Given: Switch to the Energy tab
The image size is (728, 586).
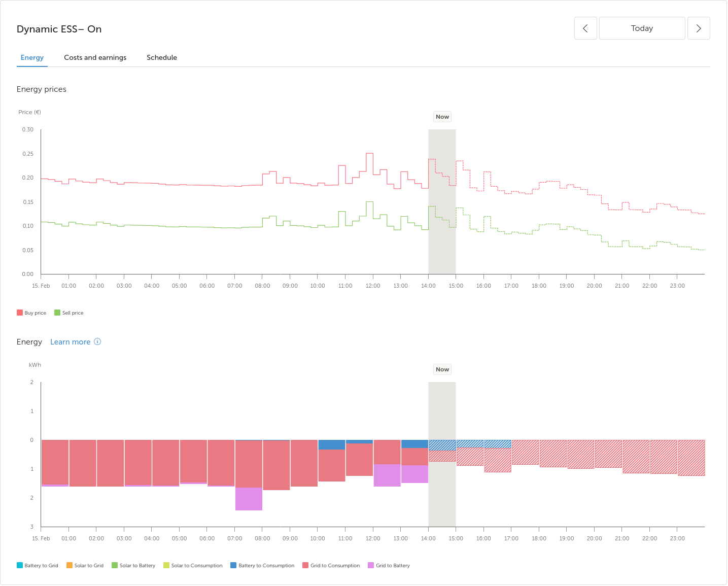Looking at the screenshot, I should coord(32,58).
